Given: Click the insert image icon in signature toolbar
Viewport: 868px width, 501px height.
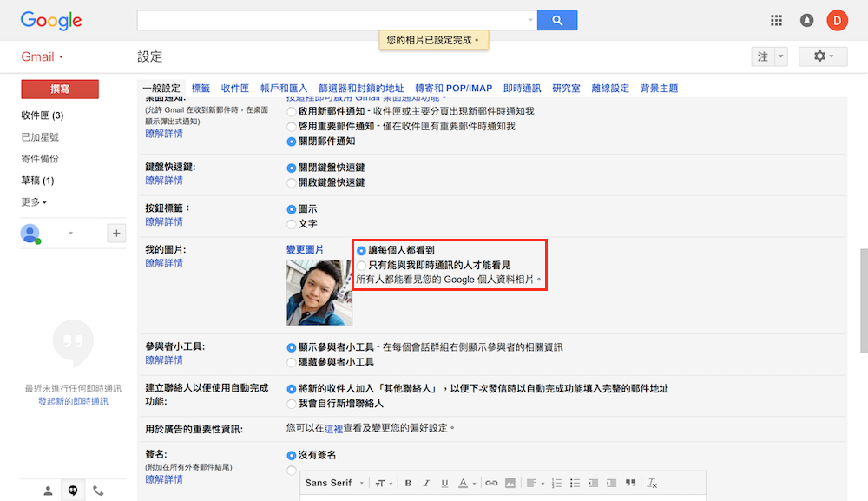Looking at the screenshot, I should [510, 483].
